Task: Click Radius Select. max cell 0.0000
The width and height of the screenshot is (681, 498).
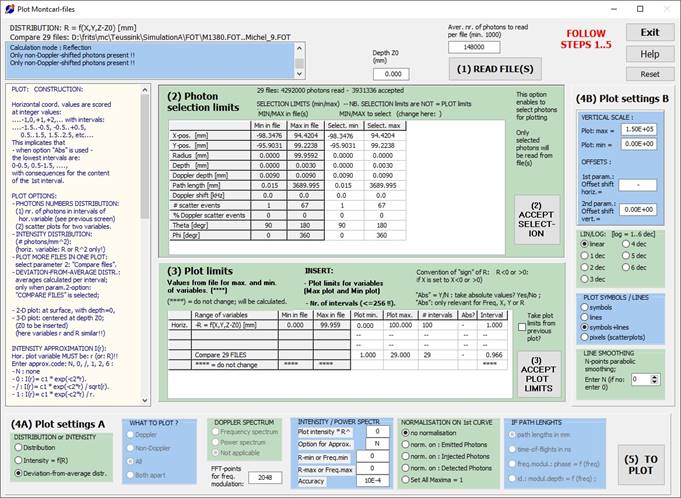Action: [385, 155]
